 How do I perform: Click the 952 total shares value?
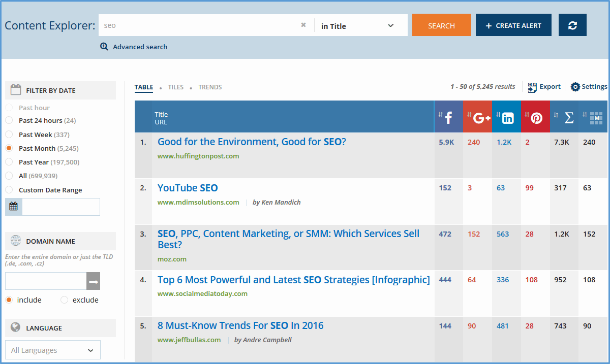[560, 280]
